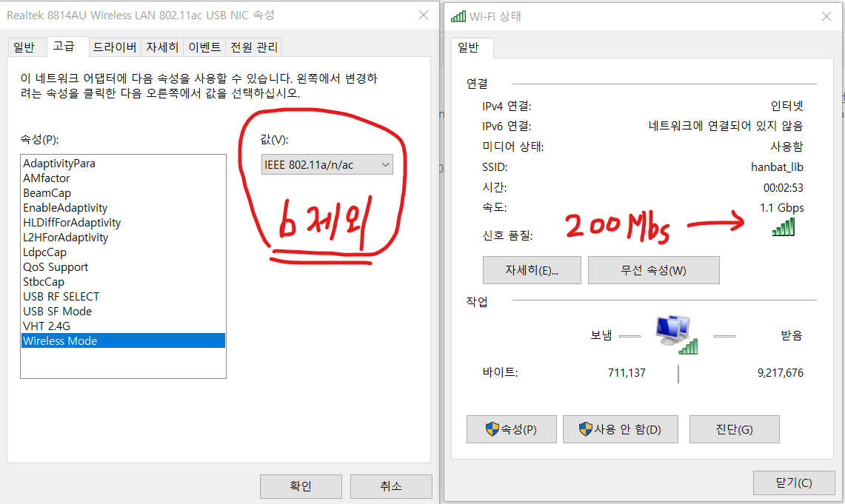
Task: Click 사용 안 함(D) to disable Wi-Fi
Action: click(621, 429)
